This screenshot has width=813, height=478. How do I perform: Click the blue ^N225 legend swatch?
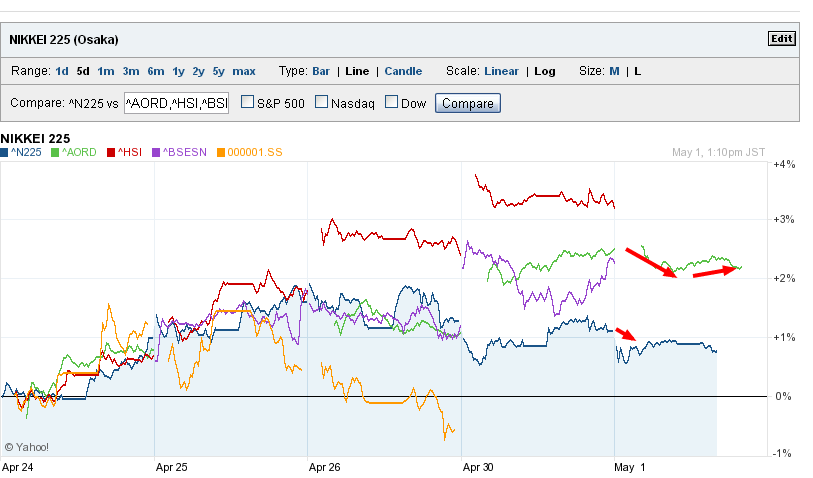click(x=5, y=152)
